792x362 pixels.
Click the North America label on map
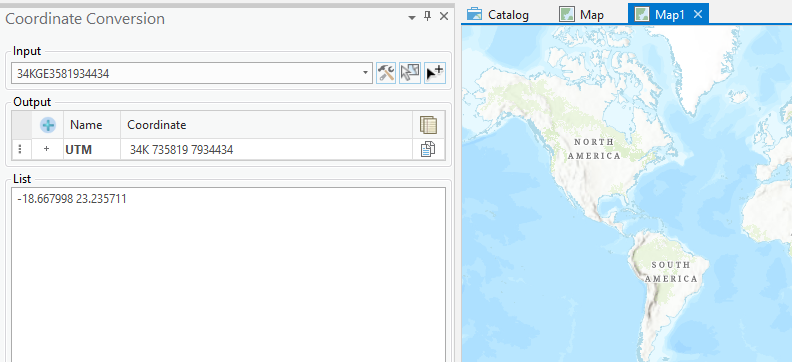594,149
